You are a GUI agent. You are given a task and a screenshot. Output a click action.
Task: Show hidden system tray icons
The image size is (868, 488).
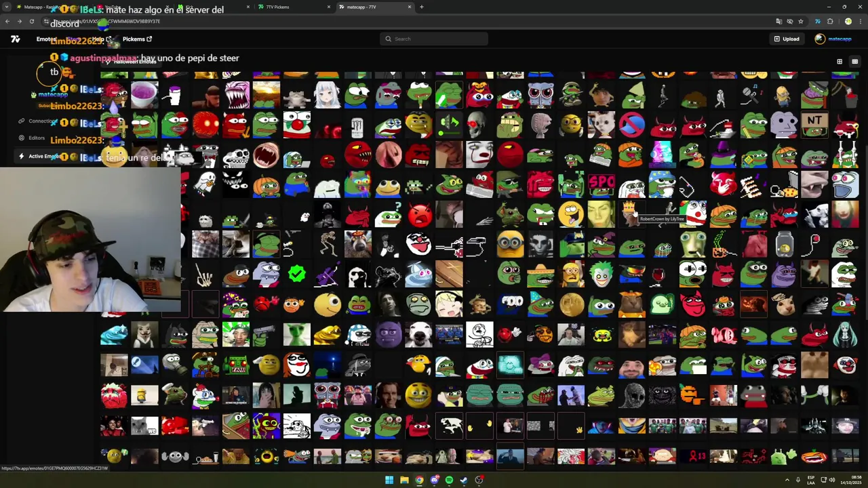(787, 480)
